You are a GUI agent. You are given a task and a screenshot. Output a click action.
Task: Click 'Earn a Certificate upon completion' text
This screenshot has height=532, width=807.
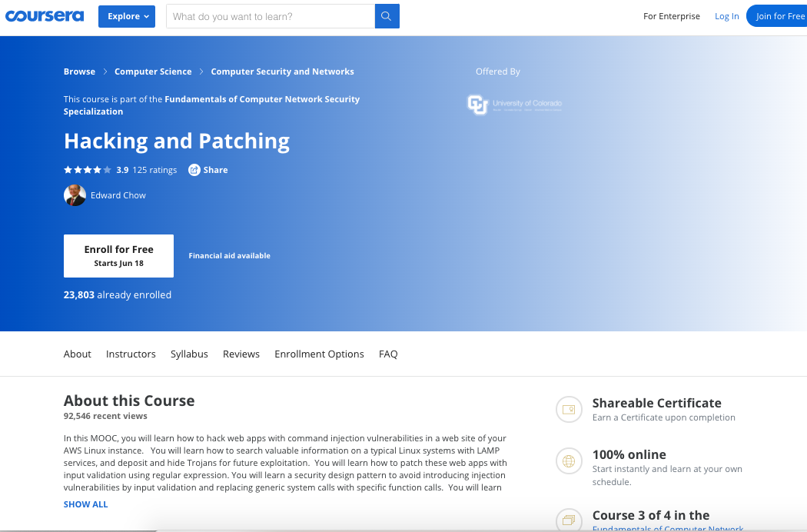point(663,417)
